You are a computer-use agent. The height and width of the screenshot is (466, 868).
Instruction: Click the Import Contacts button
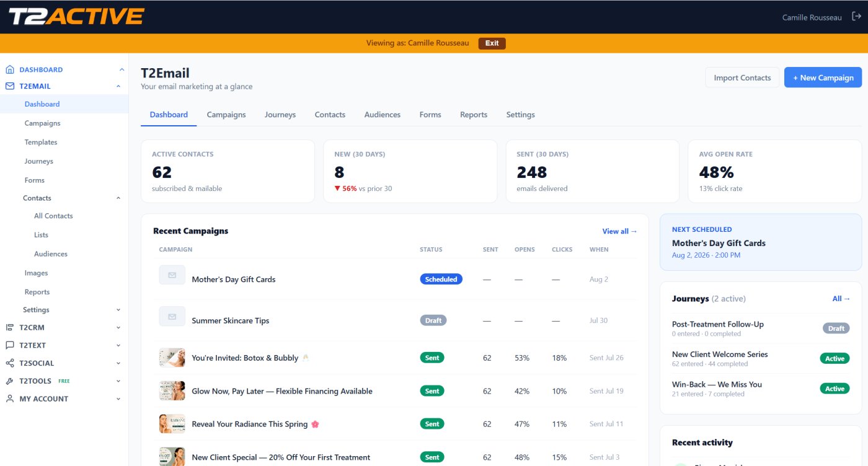point(742,77)
